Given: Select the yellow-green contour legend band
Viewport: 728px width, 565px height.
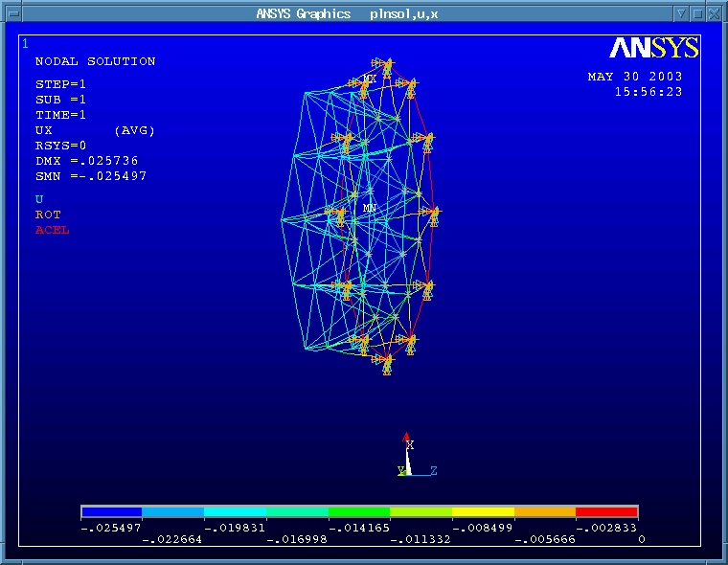Looking at the screenshot, I should 421,511.
